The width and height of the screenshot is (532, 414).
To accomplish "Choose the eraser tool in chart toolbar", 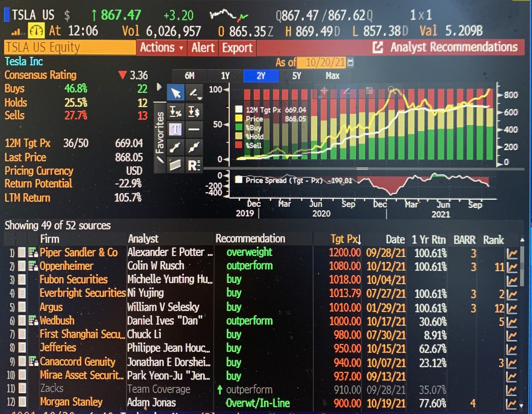I will click(176, 165).
